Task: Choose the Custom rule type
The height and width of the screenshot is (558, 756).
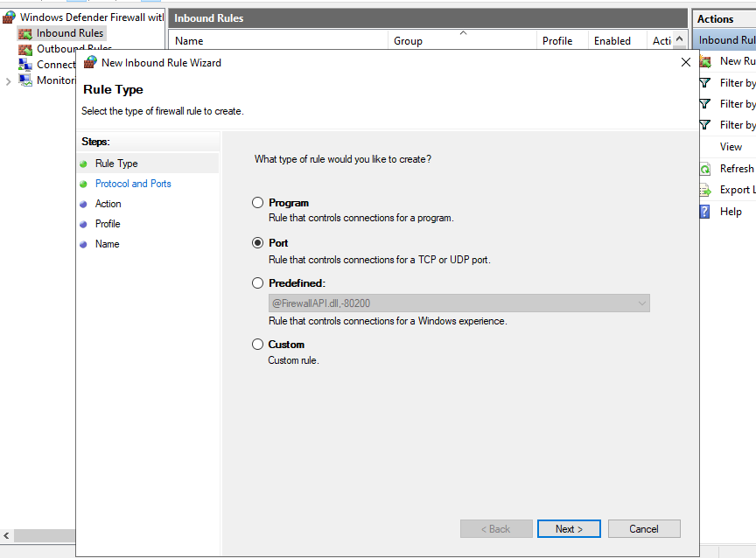Action: click(x=257, y=344)
